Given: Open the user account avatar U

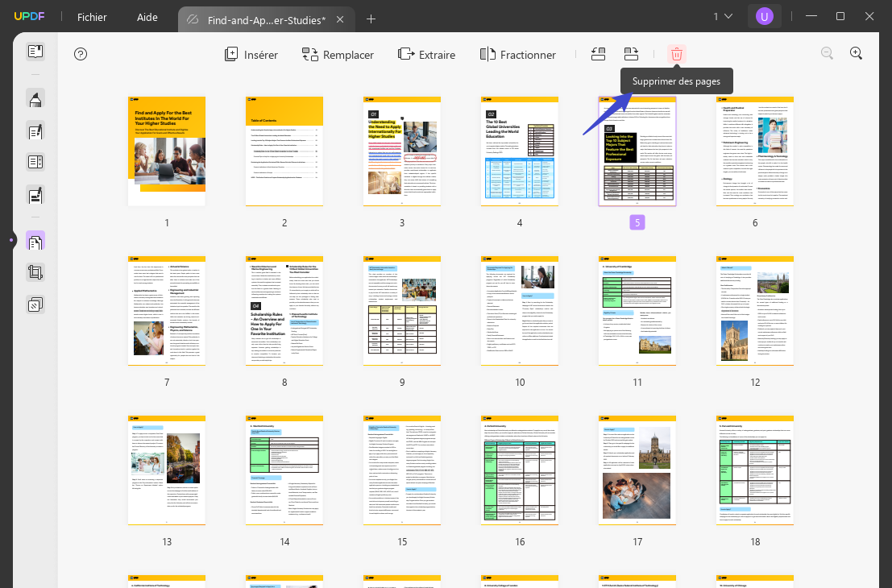Looking at the screenshot, I should 764,16.
